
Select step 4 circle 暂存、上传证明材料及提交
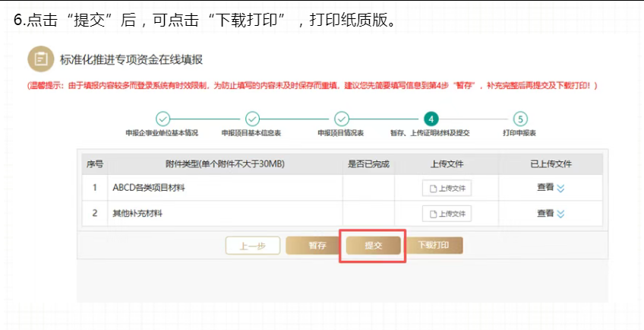[431, 119]
